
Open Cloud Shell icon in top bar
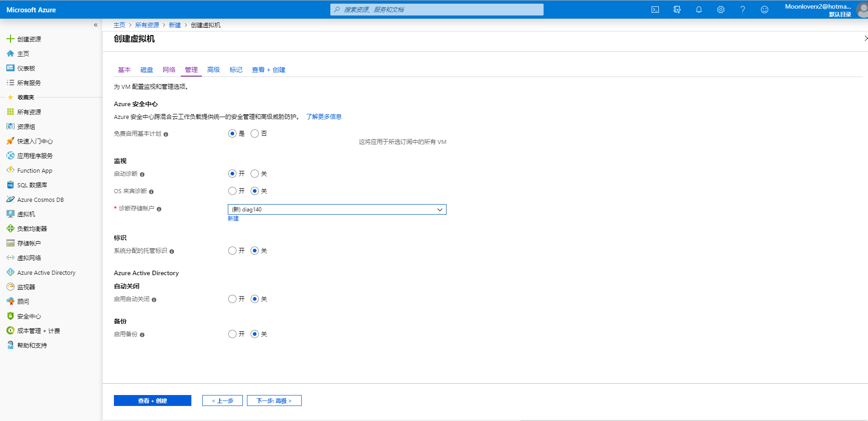655,10
